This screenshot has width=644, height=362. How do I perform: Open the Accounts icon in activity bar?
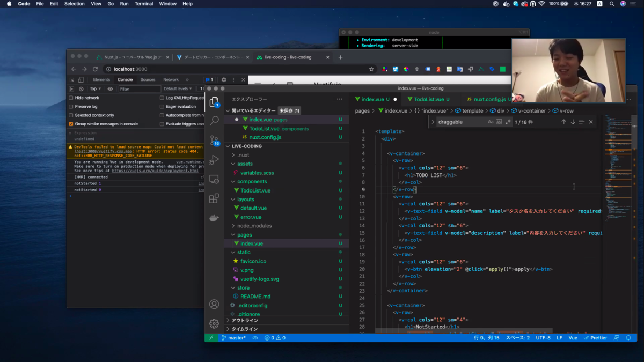point(214,304)
